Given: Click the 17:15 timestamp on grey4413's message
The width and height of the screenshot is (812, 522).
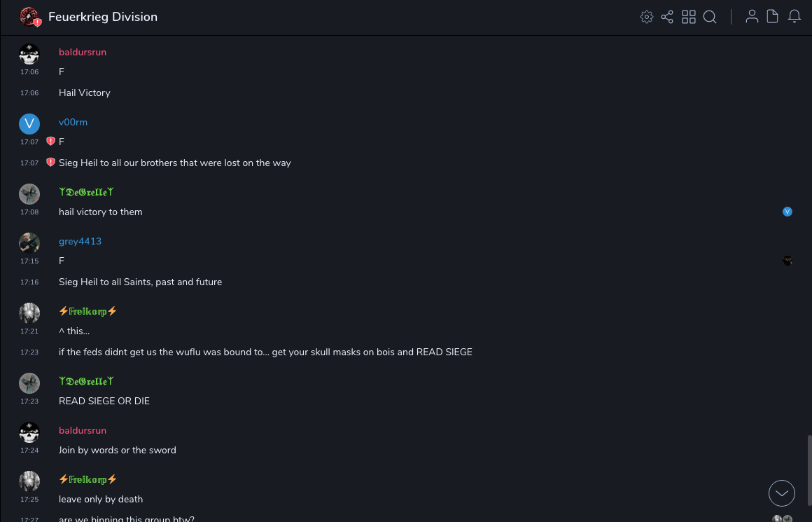Looking at the screenshot, I should coord(29,261).
